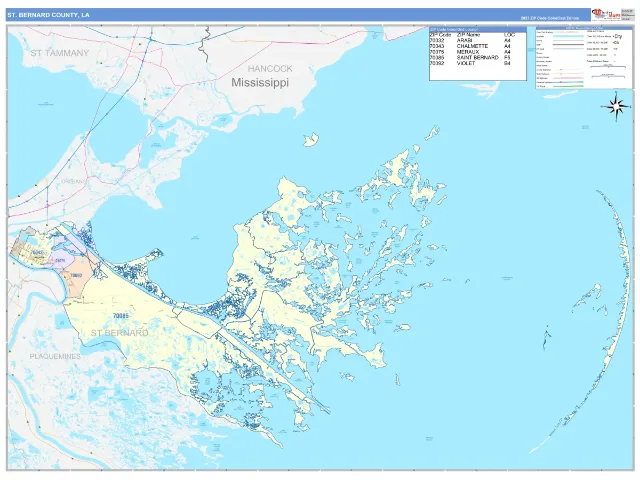Click the ZIP Code index title bar
The image size is (640, 480).
478,30
